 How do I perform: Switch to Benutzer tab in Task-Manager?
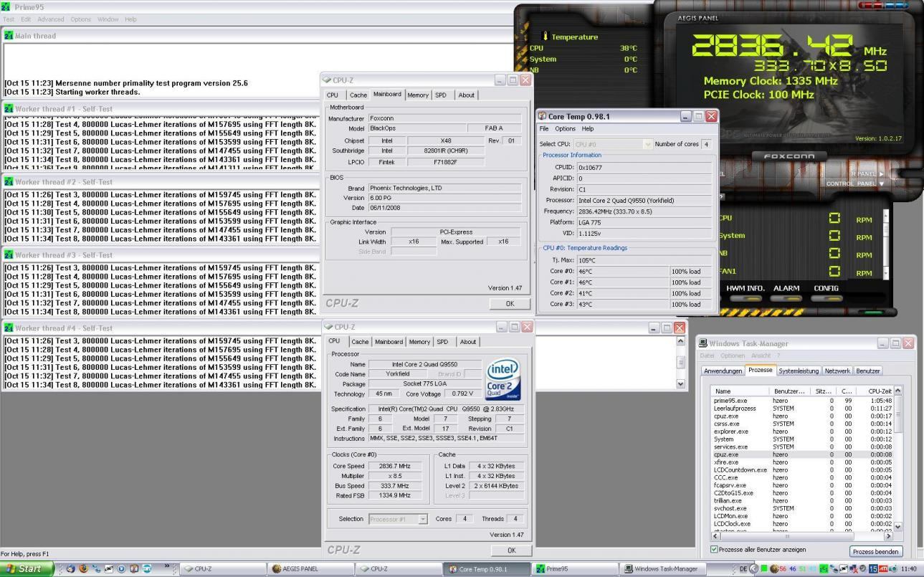867,371
